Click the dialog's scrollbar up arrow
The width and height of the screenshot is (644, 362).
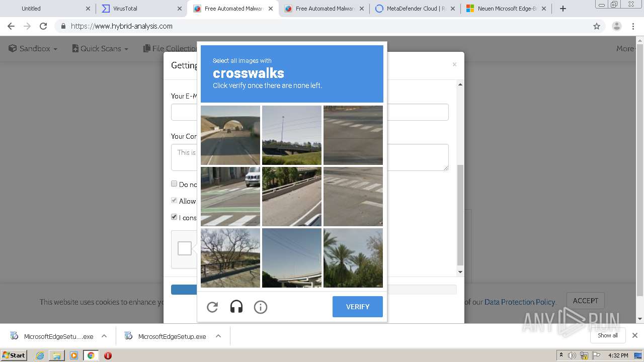pos(460,84)
